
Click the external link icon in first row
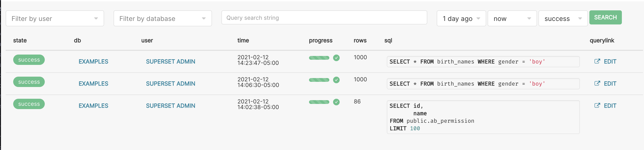[597, 61]
